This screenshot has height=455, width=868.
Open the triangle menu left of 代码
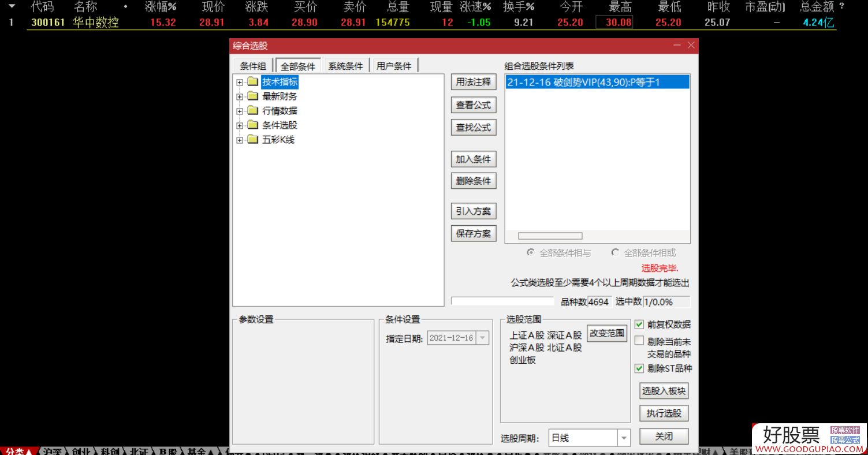[x=12, y=7]
